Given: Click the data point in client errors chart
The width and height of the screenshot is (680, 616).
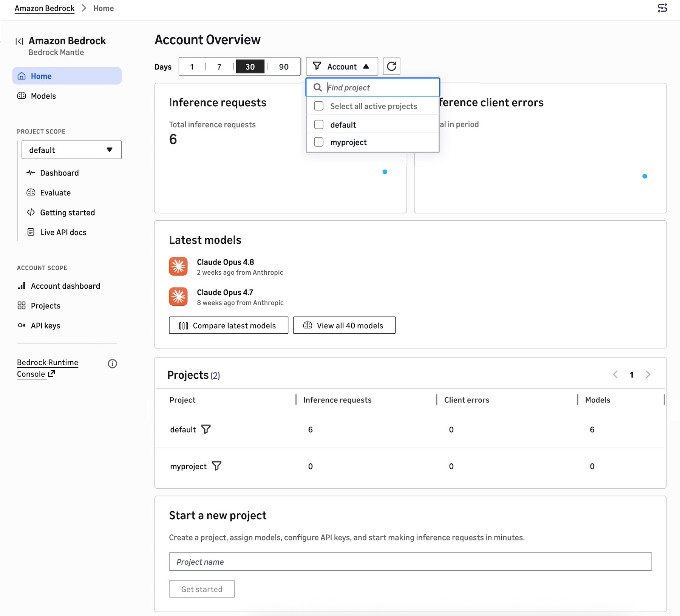Looking at the screenshot, I should click(x=644, y=176).
